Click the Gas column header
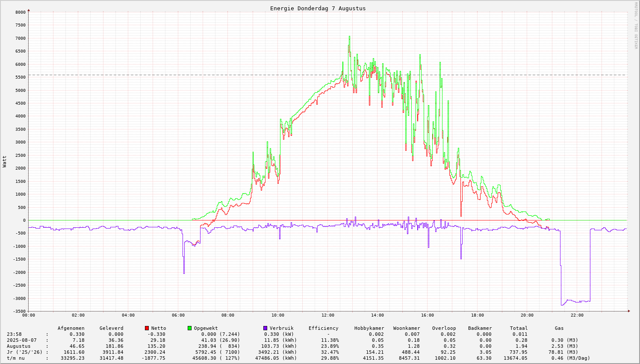Image resolution: width=640 pixels, height=364 pixels. 559,328
